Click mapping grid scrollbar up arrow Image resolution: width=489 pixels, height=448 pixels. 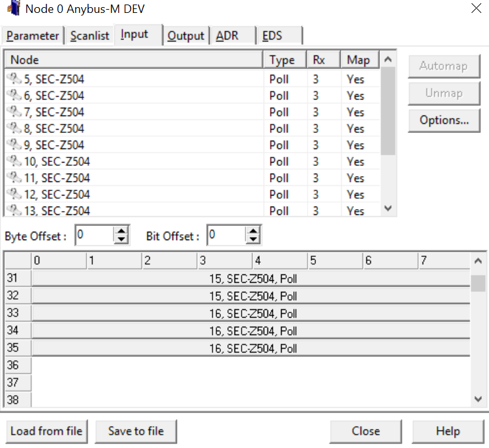(x=478, y=261)
